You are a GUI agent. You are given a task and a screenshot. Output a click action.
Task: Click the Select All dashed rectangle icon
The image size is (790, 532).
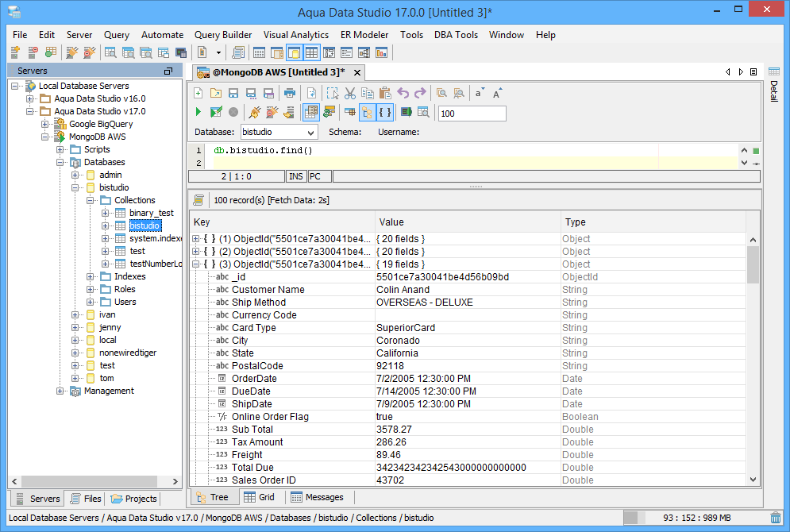(x=333, y=93)
